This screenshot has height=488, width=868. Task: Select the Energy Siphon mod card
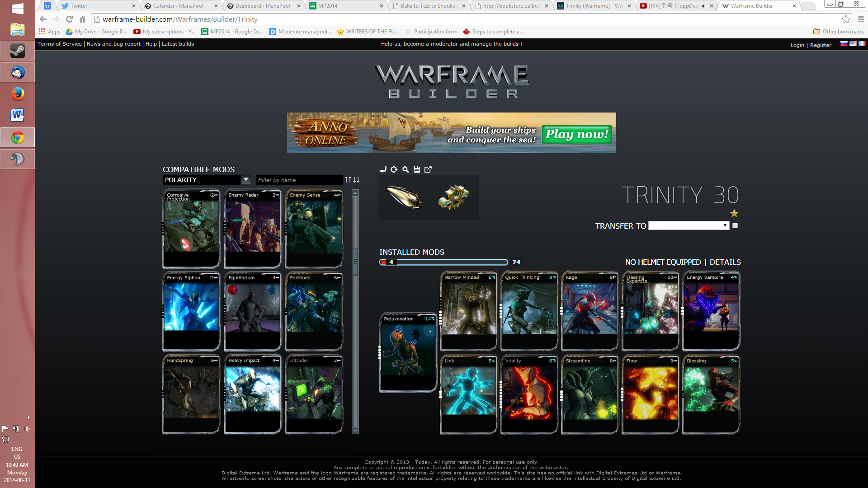191,312
